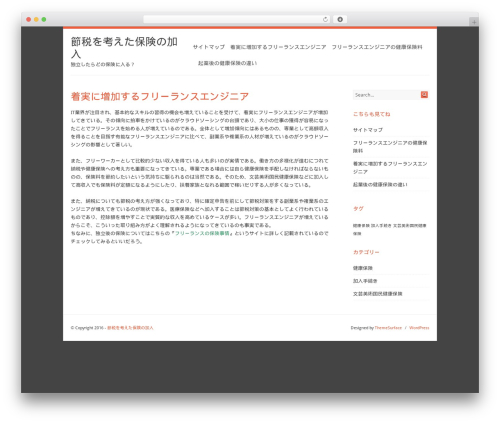Select the 加入手続き tag in tag cloud
Image resolution: width=500 pixels, height=423 pixels.
[x=381, y=226]
